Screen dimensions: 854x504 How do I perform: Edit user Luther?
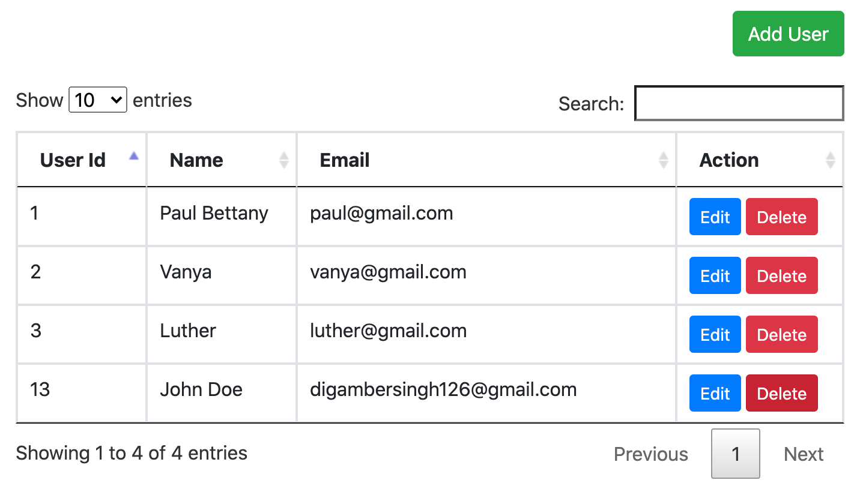pyautogui.click(x=715, y=334)
